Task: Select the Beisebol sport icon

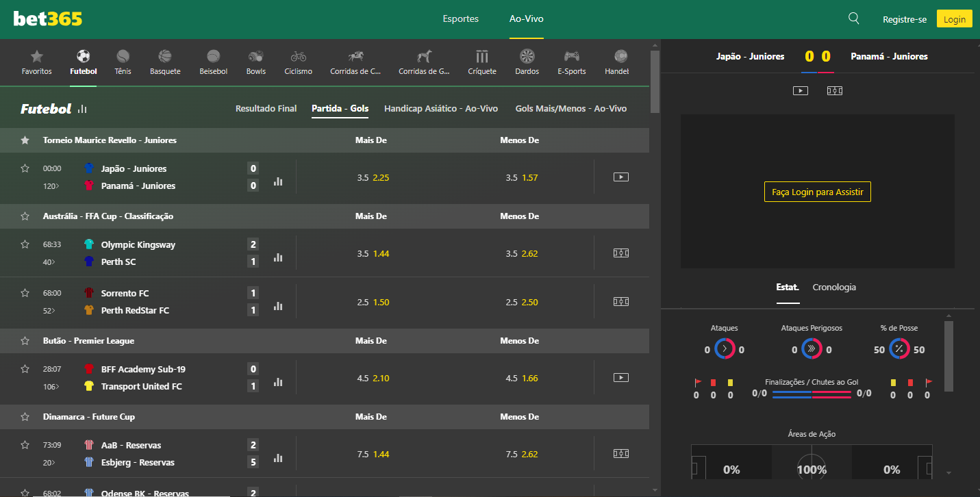Action: (214, 56)
